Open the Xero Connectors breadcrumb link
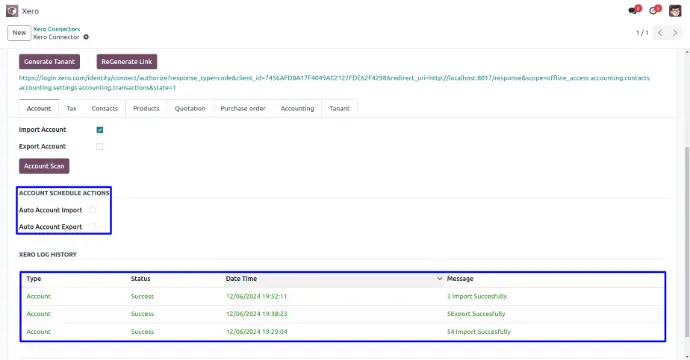Viewport: 690px width, 360px height. click(x=57, y=29)
